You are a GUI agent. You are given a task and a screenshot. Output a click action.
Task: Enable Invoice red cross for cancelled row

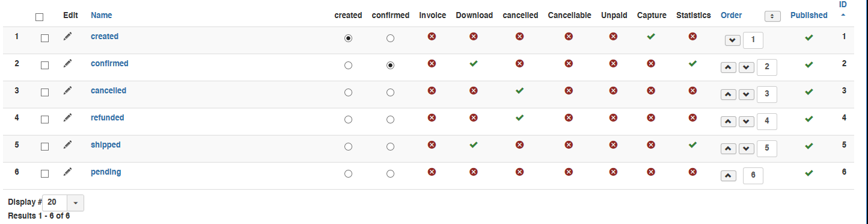point(432,91)
